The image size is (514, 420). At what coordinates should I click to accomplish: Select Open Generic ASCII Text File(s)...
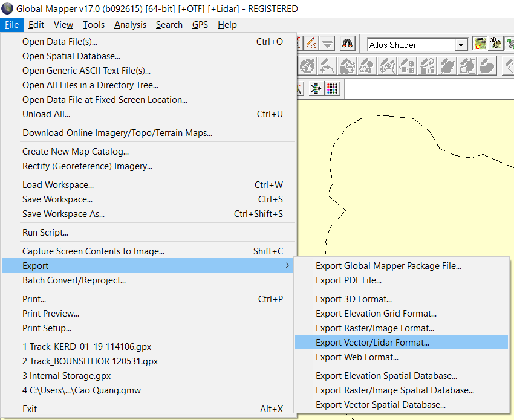click(149, 71)
